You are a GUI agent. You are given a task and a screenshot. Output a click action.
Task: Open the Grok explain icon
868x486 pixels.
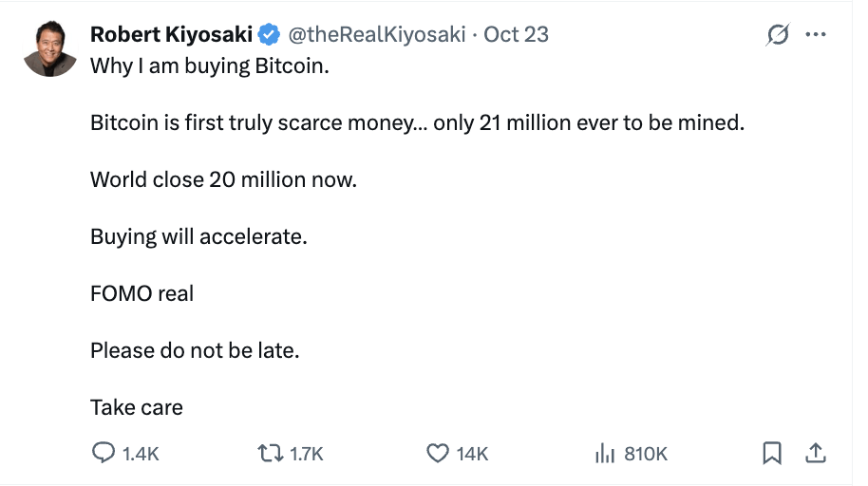point(778,35)
